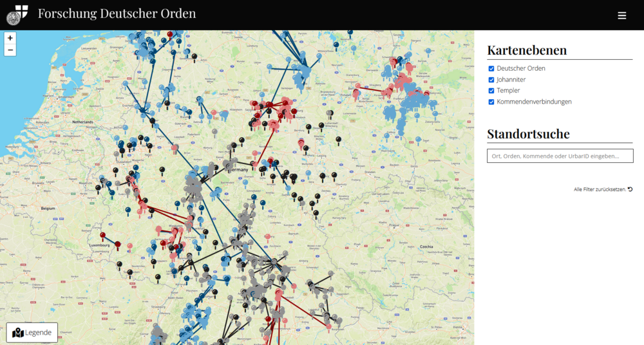Select dark red marker right of Luxembourg label

click(117, 244)
